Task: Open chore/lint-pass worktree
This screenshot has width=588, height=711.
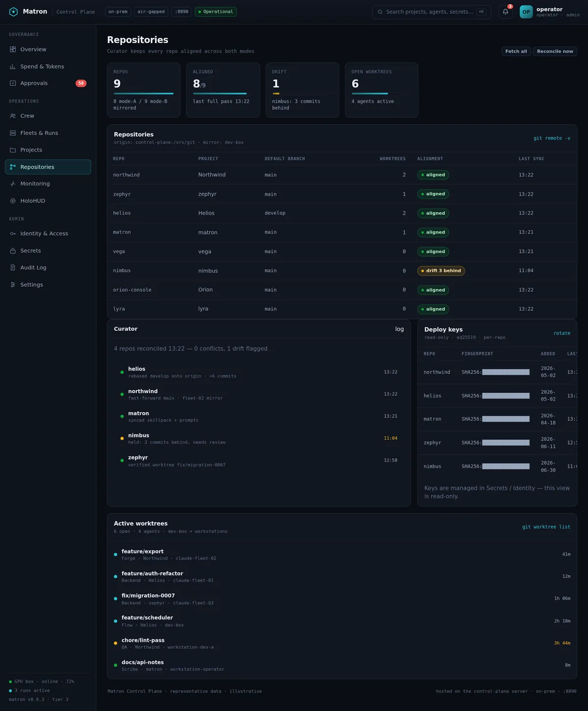Action: 342,643
